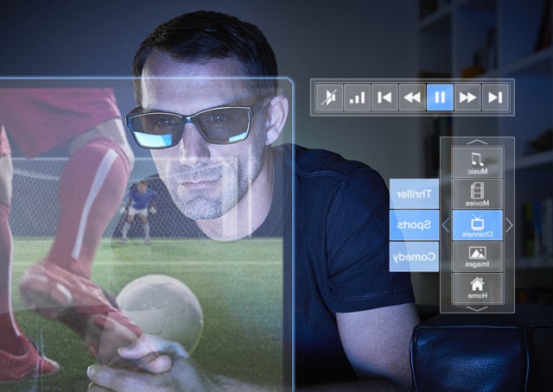Toggle the mute speaker button
This screenshot has width=553, height=392.
pos(329,97)
